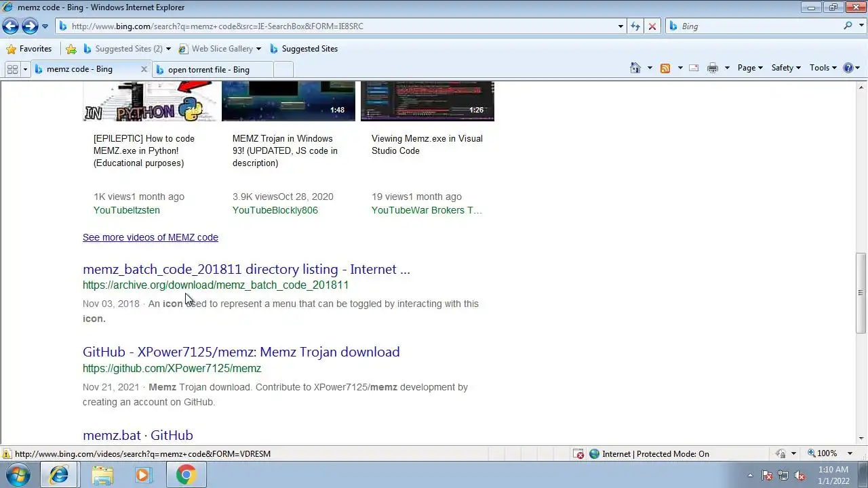The image size is (868, 488).
Task: Open memz_batch_code_201811 directory listing result
Action: tap(246, 269)
